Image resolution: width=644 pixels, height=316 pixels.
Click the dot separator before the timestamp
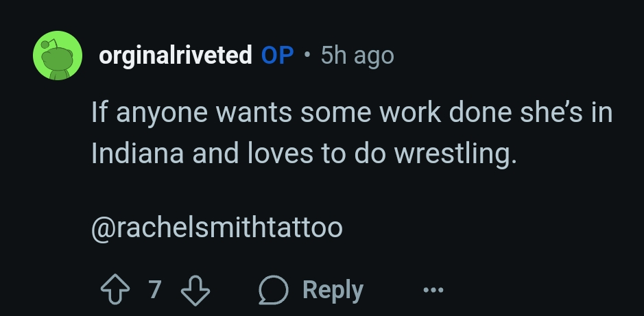click(x=307, y=56)
